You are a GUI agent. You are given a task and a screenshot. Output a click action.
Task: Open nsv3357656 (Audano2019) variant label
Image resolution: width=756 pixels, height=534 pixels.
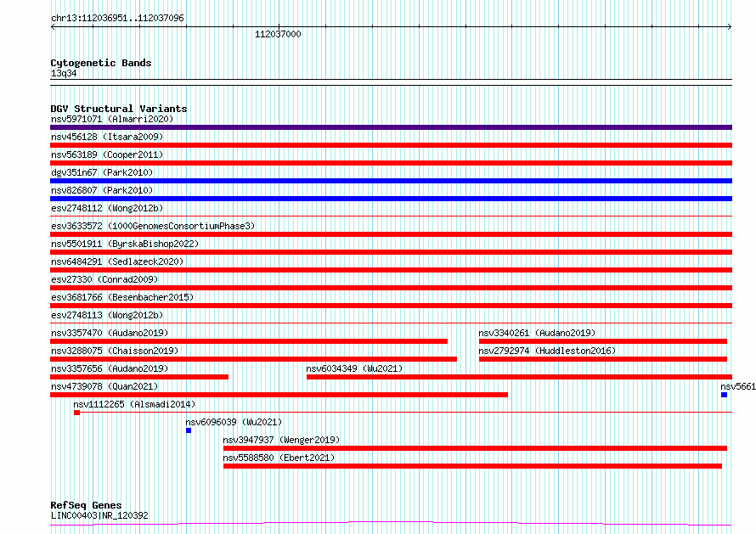(x=110, y=368)
